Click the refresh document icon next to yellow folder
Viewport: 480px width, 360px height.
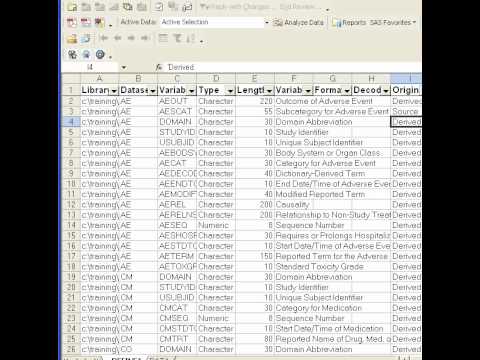click(x=86, y=39)
